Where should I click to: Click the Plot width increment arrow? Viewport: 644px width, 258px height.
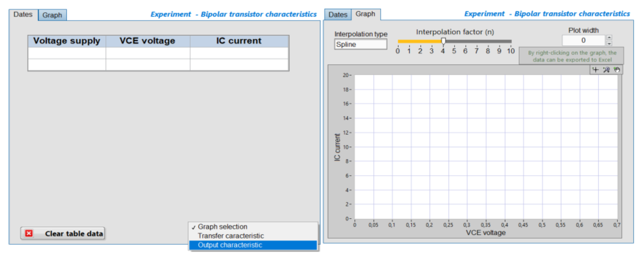coord(609,37)
